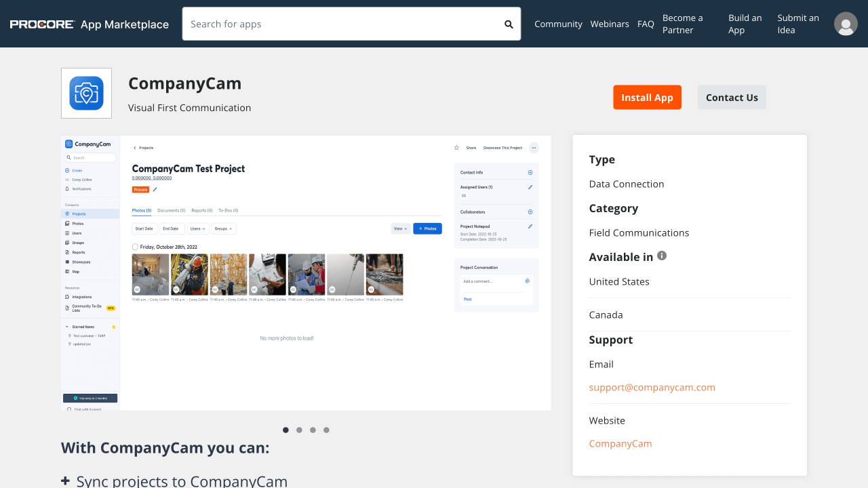Click the CompanyCam app name heading
The height and width of the screenshot is (488, 868).
coord(185,83)
